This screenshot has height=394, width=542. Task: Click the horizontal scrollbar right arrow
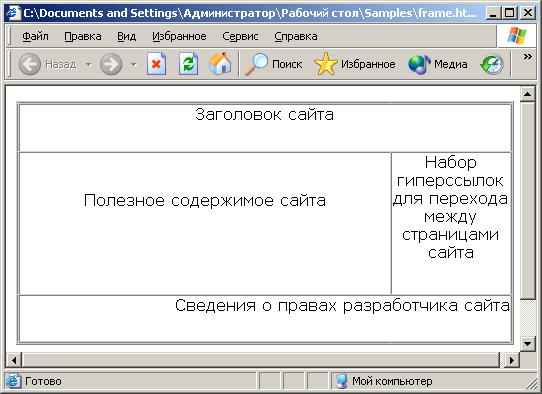(x=512, y=360)
